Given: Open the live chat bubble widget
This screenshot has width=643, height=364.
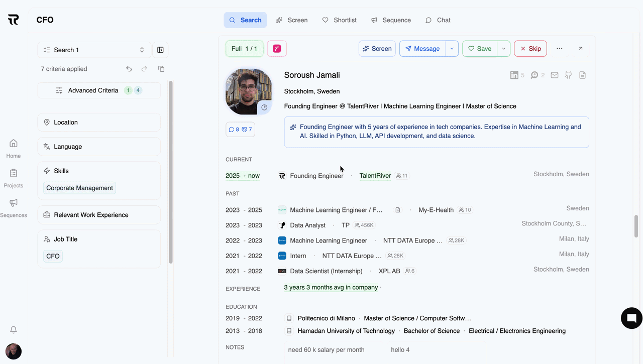Looking at the screenshot, I should point(632,318).
